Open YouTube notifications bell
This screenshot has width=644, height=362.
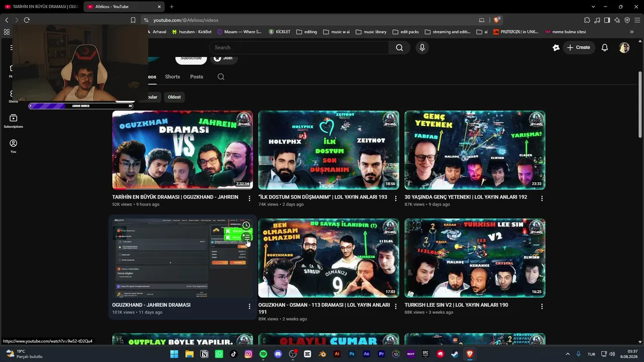(605, 48)
